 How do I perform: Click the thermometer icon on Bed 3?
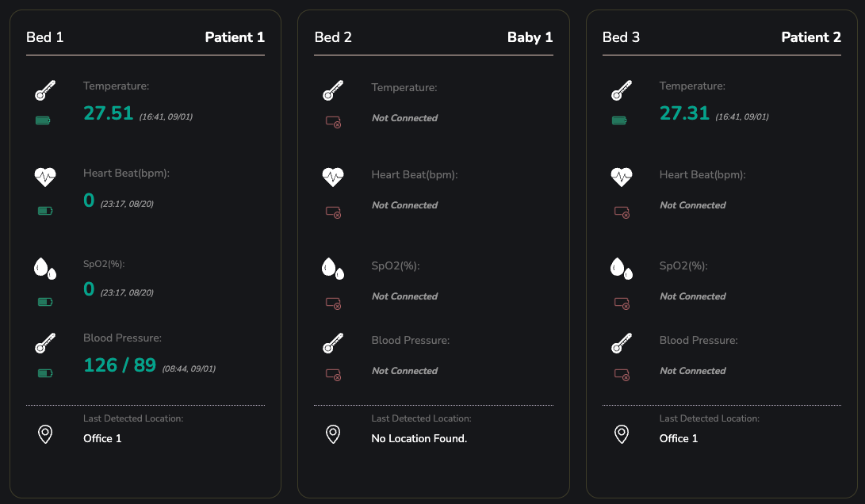pyautogui.click(x=622, y=89)
